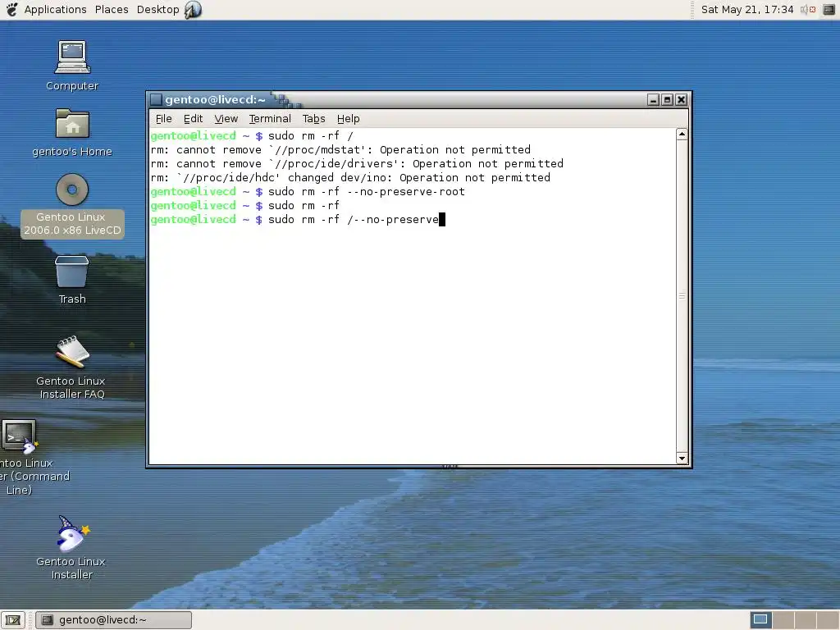The height and width of the screenshot is (630, 840).
Task: Open the Places menu
Action: [112, 9]
